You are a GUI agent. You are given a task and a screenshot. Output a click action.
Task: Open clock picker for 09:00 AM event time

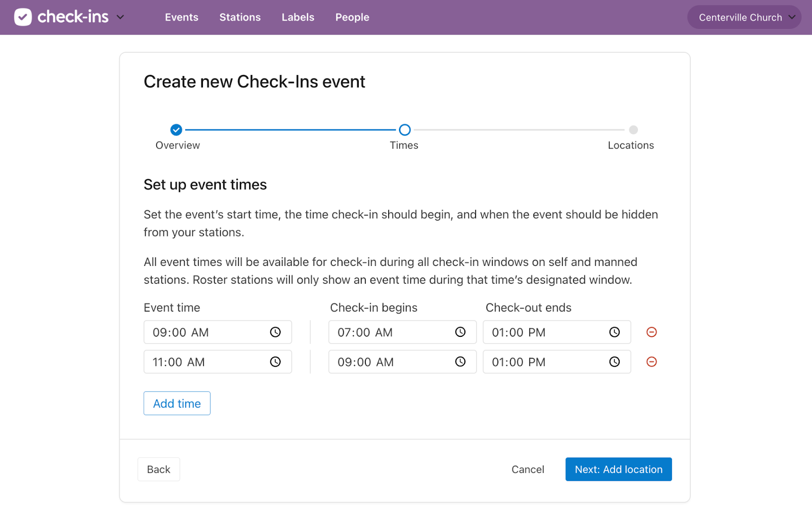click(275, 332)
